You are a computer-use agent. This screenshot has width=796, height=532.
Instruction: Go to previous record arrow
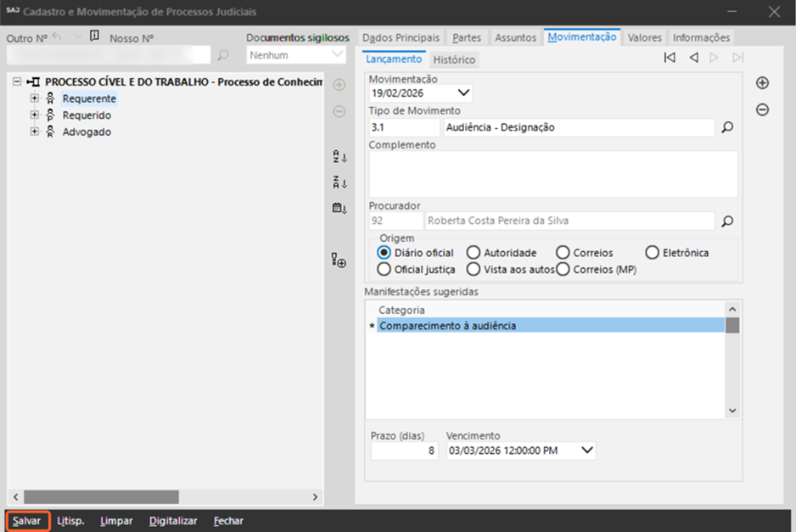click(693, 58)
